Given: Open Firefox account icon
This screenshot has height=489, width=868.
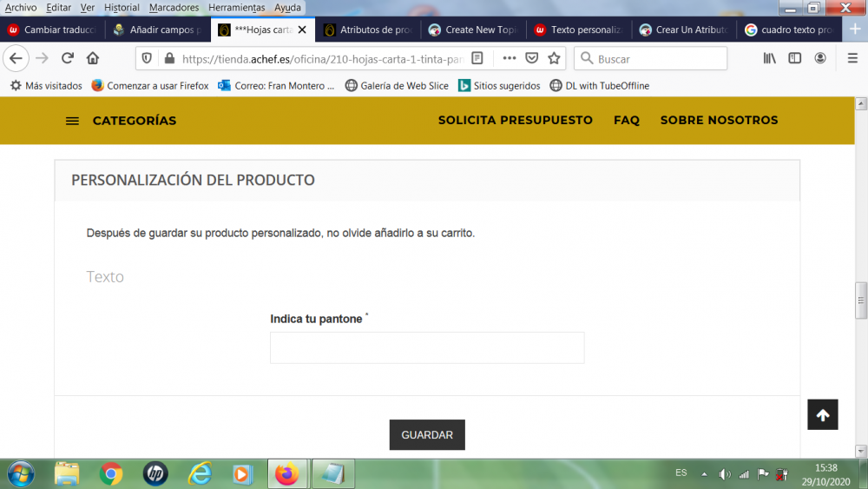Looking at the screenshot, I should (x=820, y=58).
